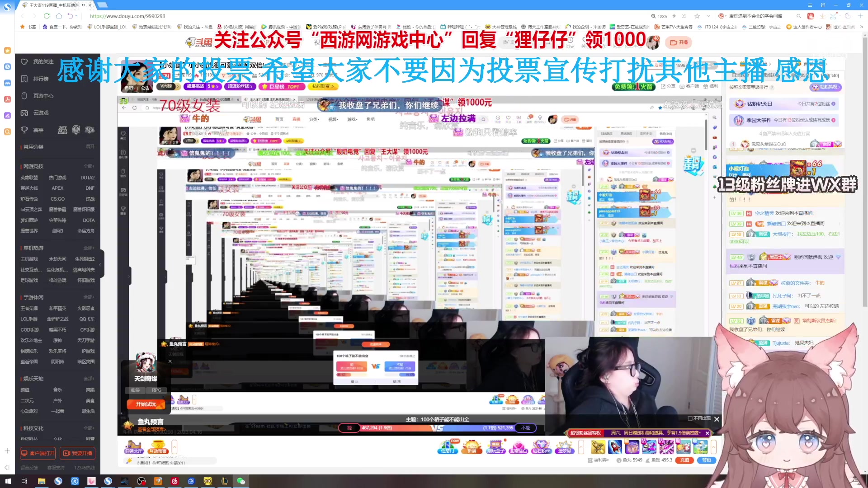Select 王者荣耀 in mobile categories
Screen dimensions: 868x488
pyautogui.click(x=29, y=308)
